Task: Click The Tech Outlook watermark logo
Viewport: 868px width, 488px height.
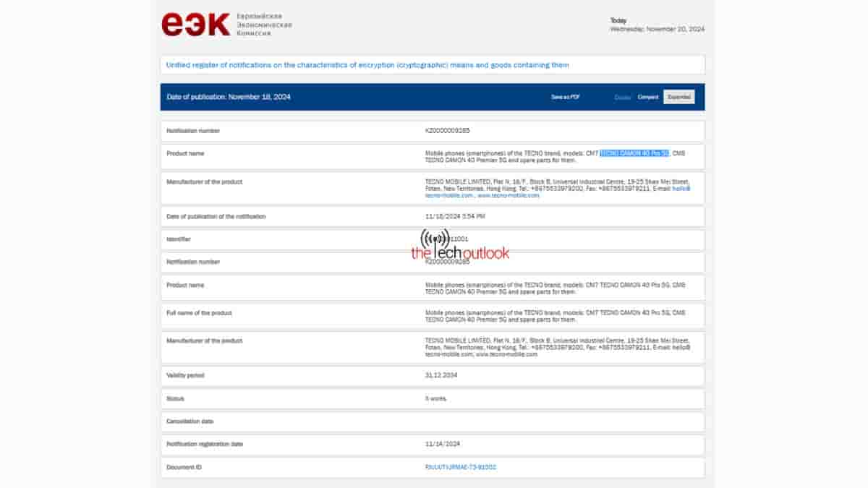Action: pos(460,246)
